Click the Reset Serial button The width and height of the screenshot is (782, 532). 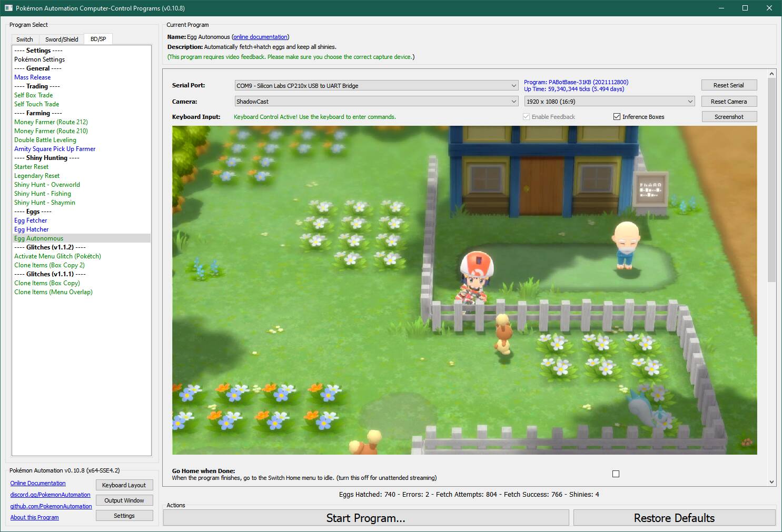[728, 85]
